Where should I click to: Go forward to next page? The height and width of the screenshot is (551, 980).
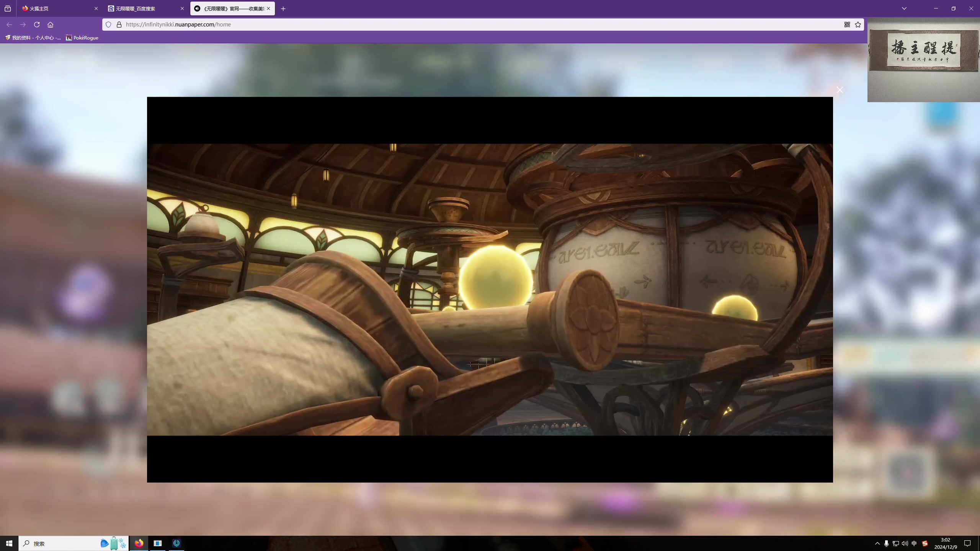23,24
